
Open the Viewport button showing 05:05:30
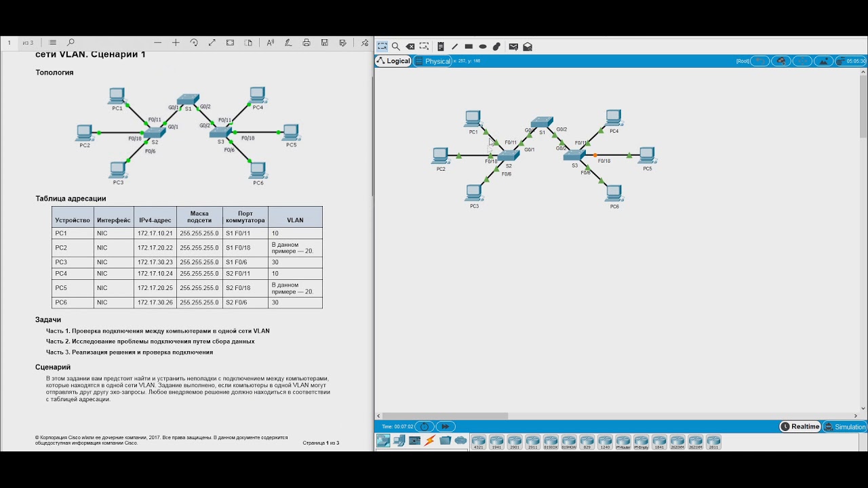851,61
